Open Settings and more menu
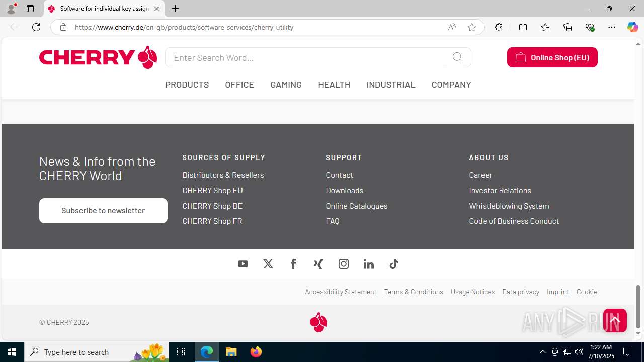Viewport: 644px width, 362px height. pos(612,27)
